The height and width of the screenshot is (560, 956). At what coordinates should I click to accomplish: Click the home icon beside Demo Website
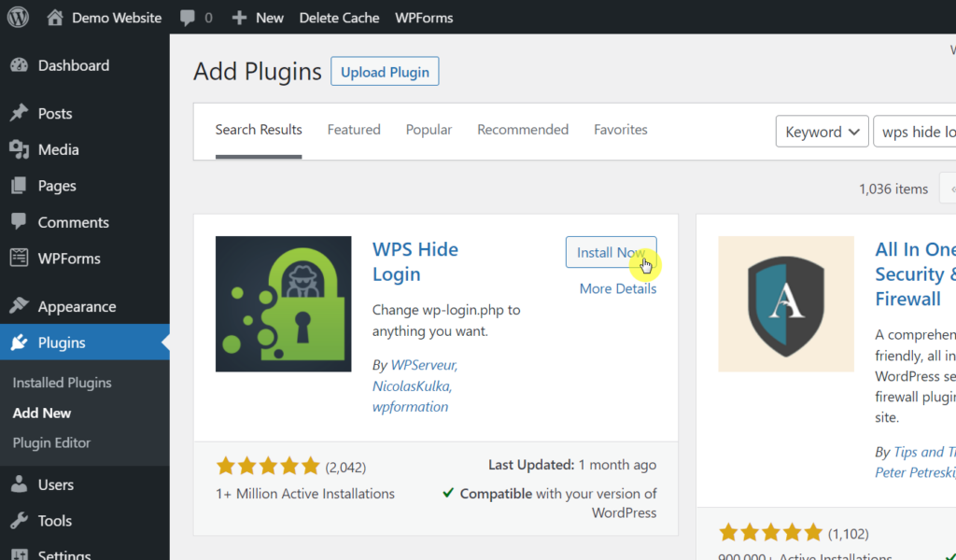tap(55, 17)
